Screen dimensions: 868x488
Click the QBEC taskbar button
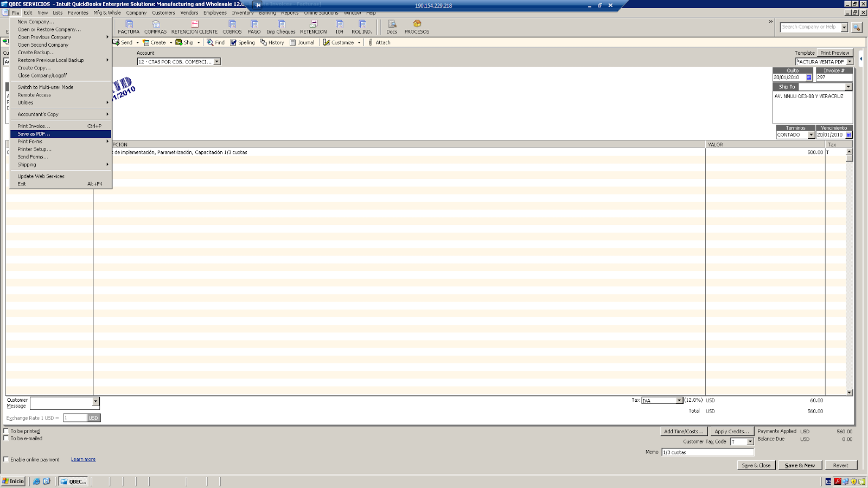pos(74,481)
